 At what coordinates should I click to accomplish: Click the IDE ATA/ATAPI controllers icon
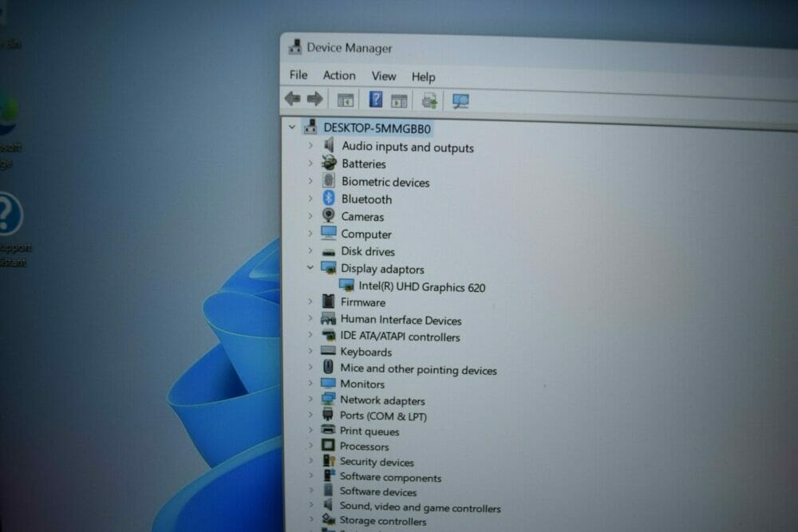[328, 335]
